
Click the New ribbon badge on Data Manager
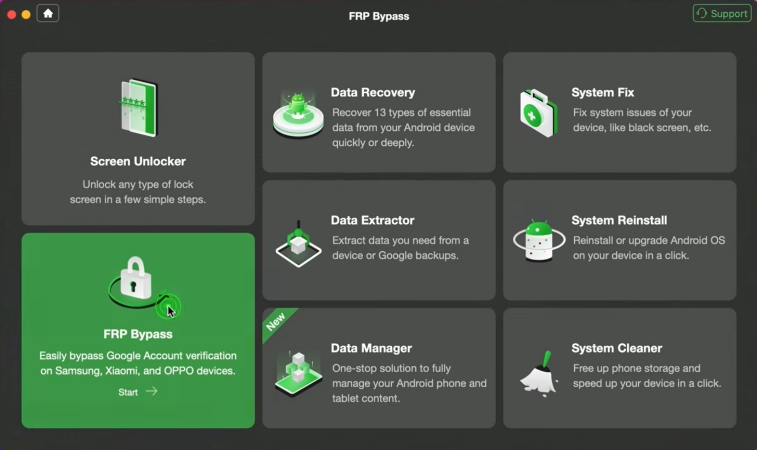point(276,322)
